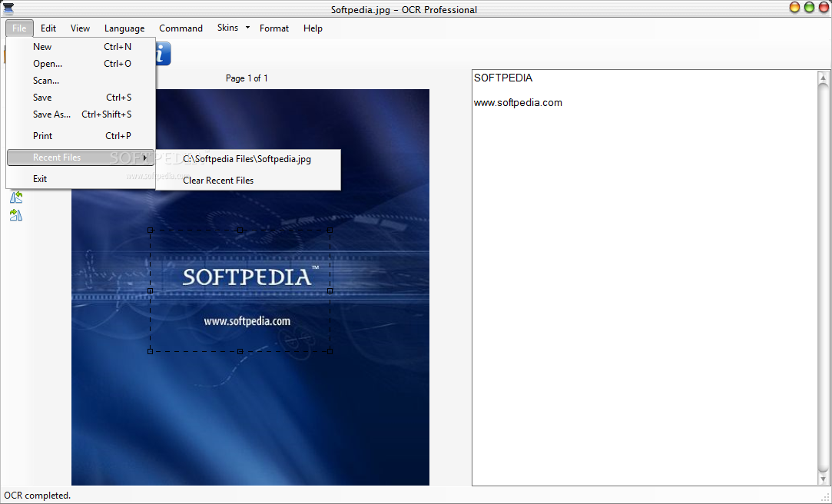Click the right-middle selection handle on image

pyautogui.click(x=330, y=290)
